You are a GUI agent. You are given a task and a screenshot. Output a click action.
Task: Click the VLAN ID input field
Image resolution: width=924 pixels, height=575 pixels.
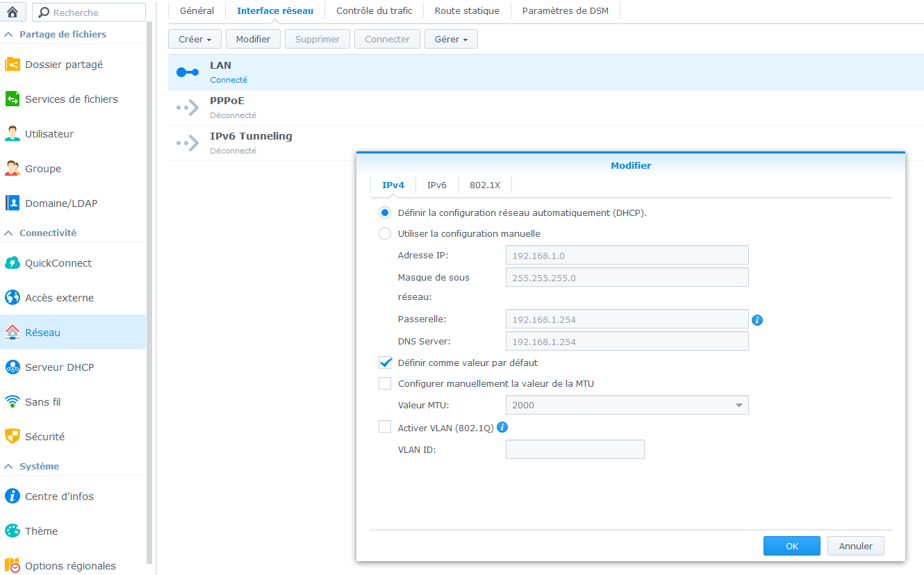click(x=575, y=449)
